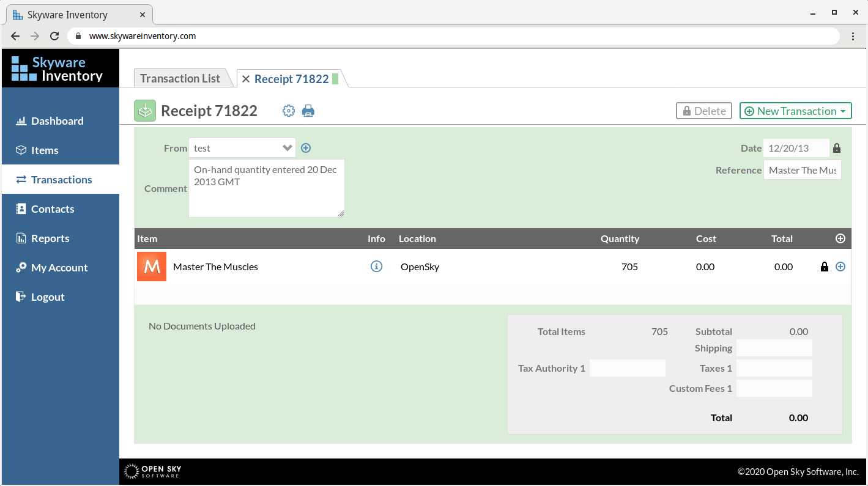Click the info icon for Master The Muscles
Image resolution: width=868 pixels, height=486 pixels.
(x=376, y=267)
